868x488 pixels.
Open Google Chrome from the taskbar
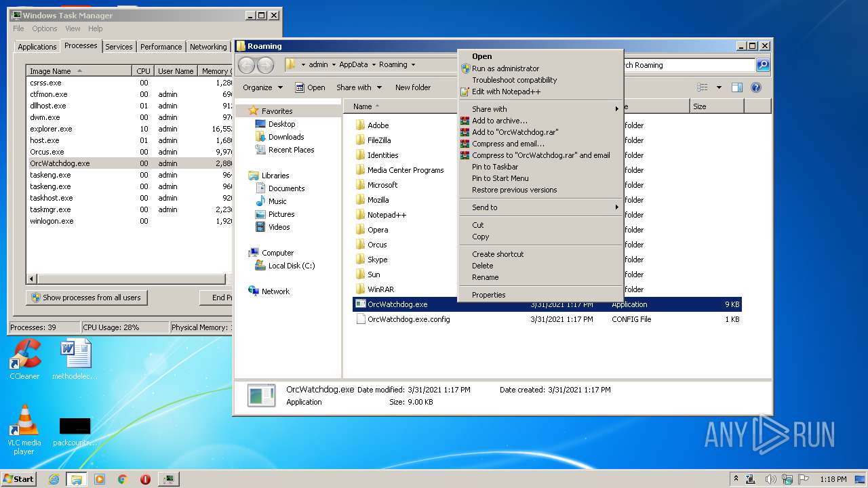[123, 479]
